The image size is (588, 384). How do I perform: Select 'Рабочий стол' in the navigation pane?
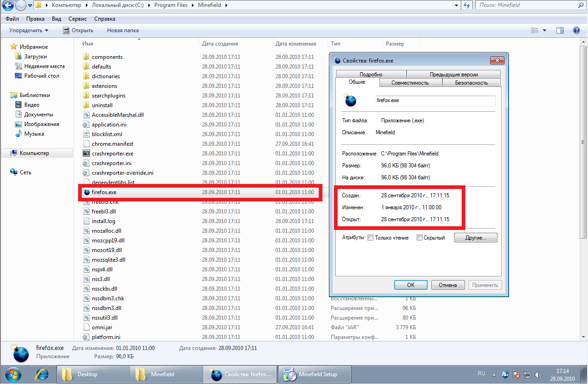(41, 76)
